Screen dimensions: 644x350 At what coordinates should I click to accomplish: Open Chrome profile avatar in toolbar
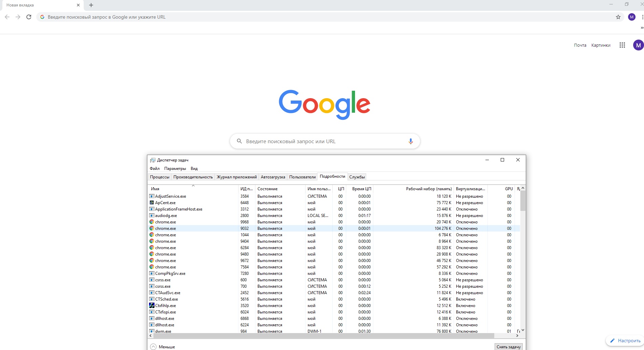pyautogui.click(x=632, y=17)
